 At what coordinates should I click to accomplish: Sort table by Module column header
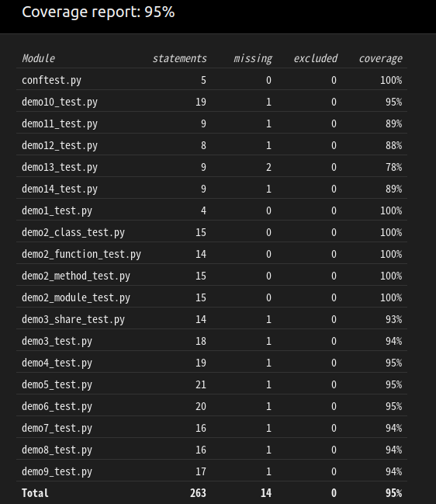click(38, 58)
